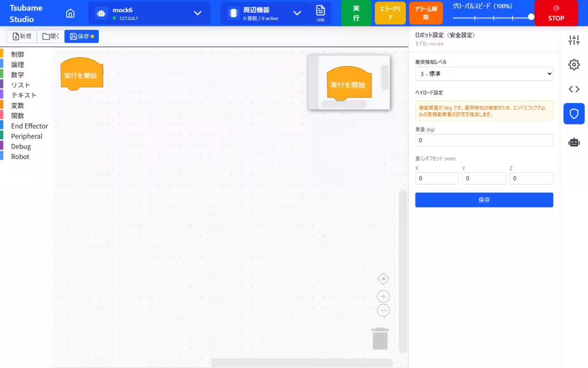Open the sliders panel in right sidebar
The width and height of the screenshot is (588, 368).
click(574, 40)
